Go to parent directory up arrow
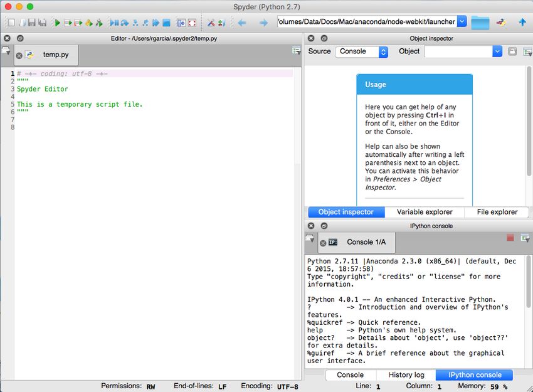Screen dimensions: 533x392 (522, 23)
